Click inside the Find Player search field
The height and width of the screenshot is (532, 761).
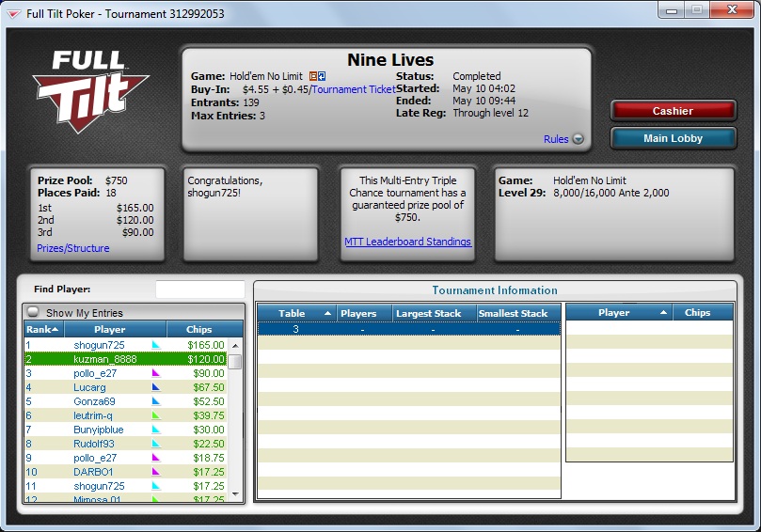[200, 289]
